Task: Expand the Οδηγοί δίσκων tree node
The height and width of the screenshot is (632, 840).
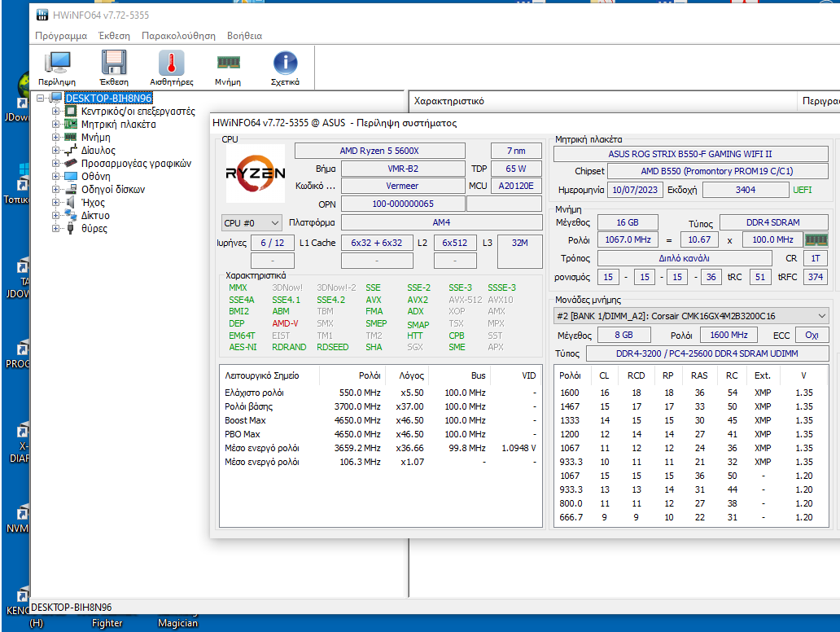Action: click(55, 189)
